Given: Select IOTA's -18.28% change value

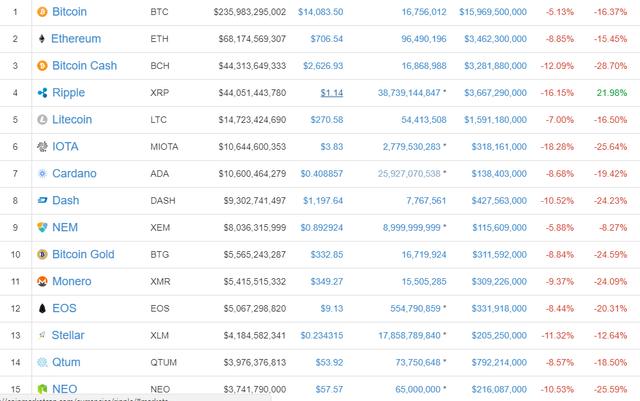Looking at the screenshot, I should tap(557, 147).
